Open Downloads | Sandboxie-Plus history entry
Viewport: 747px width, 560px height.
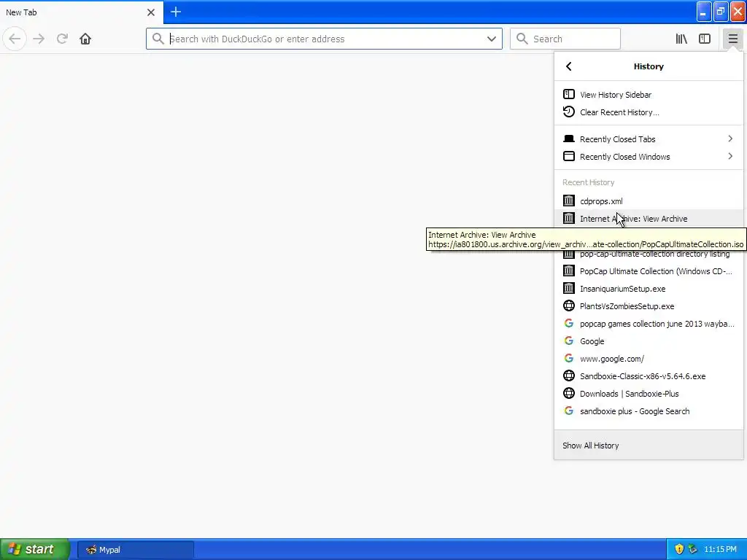(649, 394)
